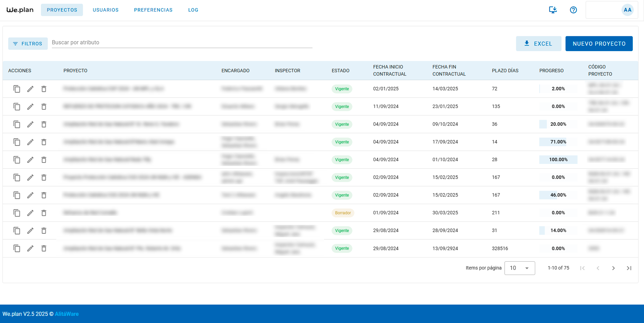Edit the project ending 17/09/2024

coord(30,142)
